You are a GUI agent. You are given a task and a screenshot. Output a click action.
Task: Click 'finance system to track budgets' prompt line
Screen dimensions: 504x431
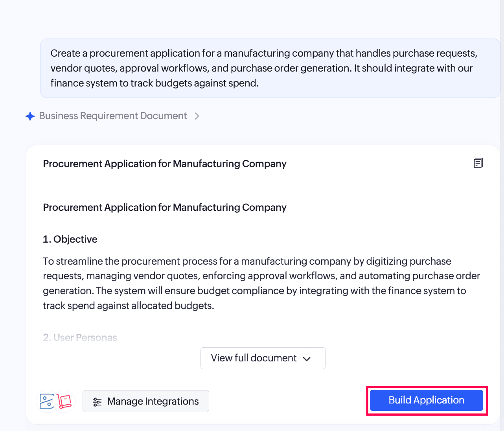(155, 83)
